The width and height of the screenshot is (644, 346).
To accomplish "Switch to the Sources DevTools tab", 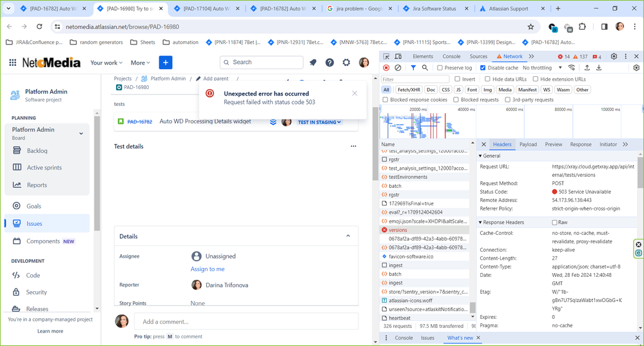I will pyautogui.click(x=478, y=56).
